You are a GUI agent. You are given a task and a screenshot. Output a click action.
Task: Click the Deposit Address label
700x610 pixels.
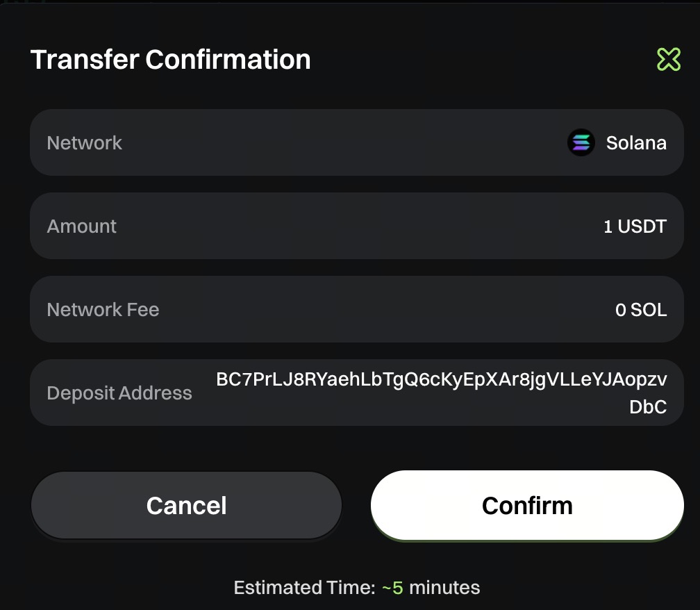[x=119, y=393]
